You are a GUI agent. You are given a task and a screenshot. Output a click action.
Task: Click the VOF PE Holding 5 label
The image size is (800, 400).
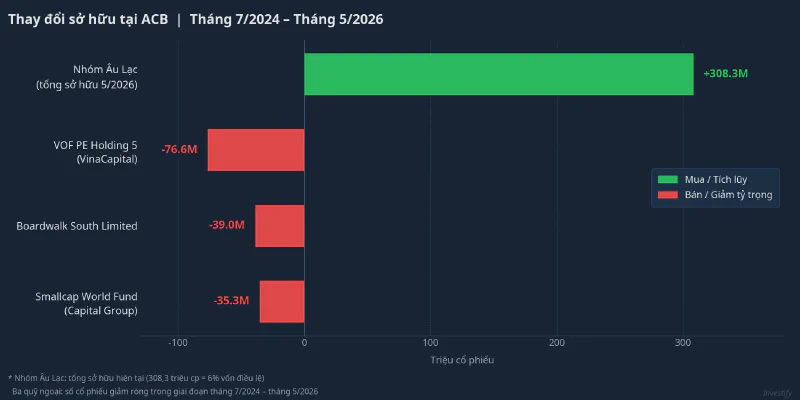tap(95, 152)
